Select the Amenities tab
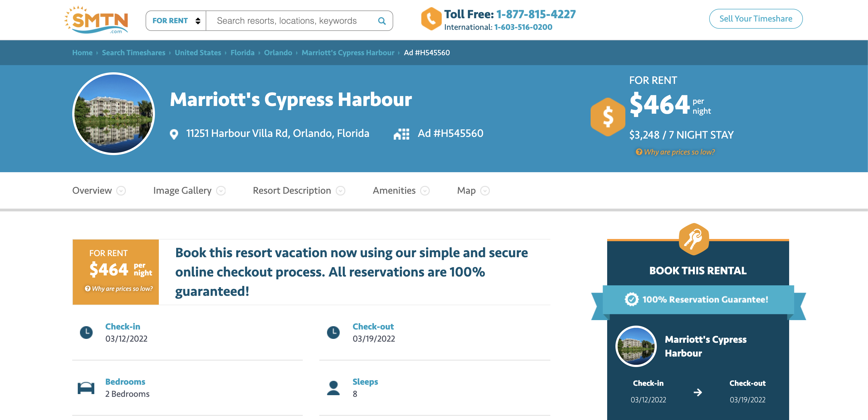This screenshot has width=868, height=420. (x=394, y=191)
